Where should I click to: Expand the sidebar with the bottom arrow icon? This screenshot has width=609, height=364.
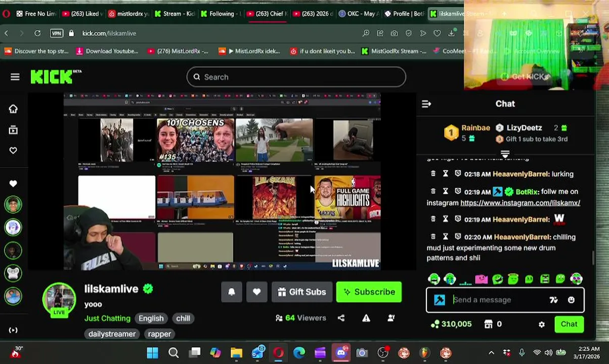click(13, 330)
